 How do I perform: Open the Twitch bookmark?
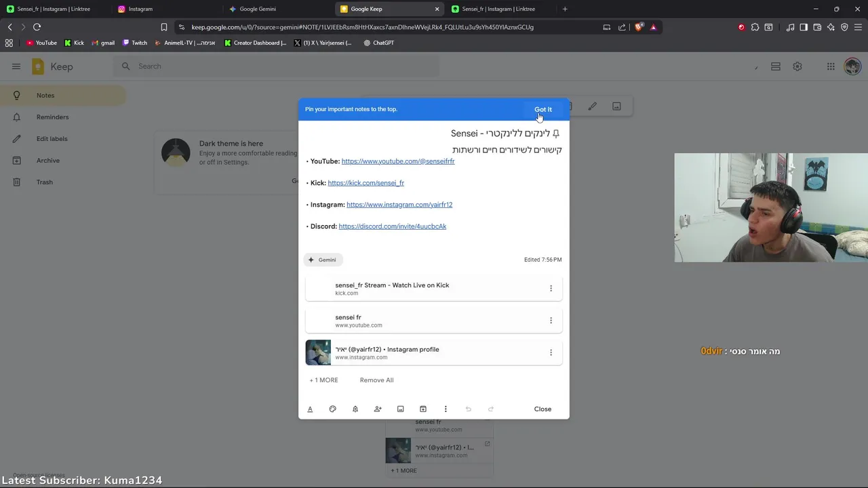click(135, 43)
